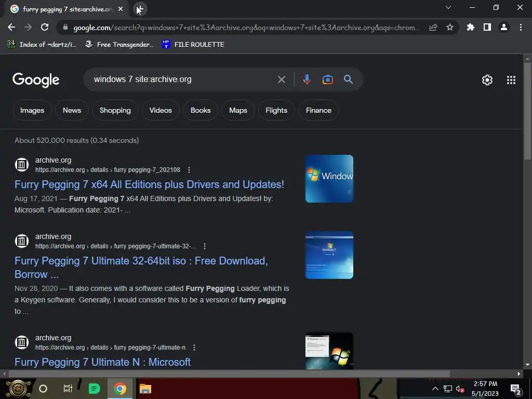Image resolution: width=532 pixels, height=399 pixels.
Task: Search by image with the camera icon
Action: click(327, 79)
